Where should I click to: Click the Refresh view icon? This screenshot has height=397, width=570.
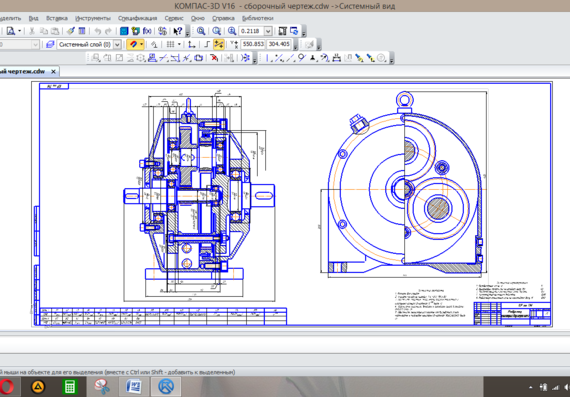pos(294,31)
